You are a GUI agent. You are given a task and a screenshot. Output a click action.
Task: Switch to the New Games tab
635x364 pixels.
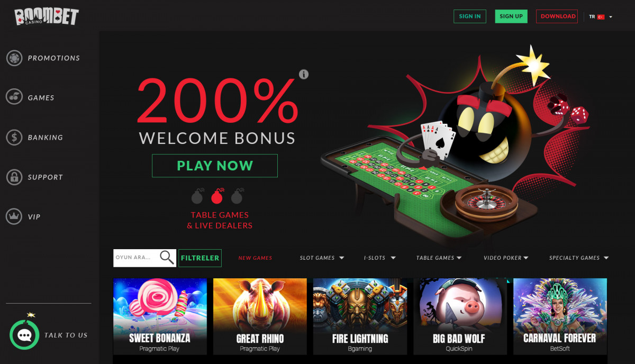[x=255, y=258]
